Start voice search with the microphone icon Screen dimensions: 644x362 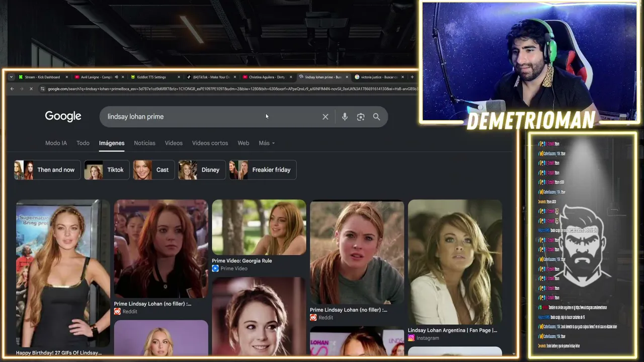coord(345,117)
